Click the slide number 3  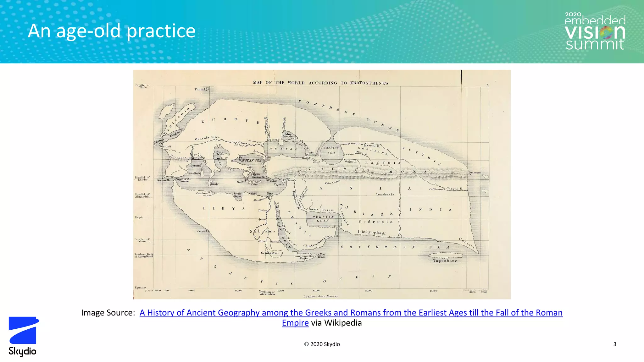(615, 344)
